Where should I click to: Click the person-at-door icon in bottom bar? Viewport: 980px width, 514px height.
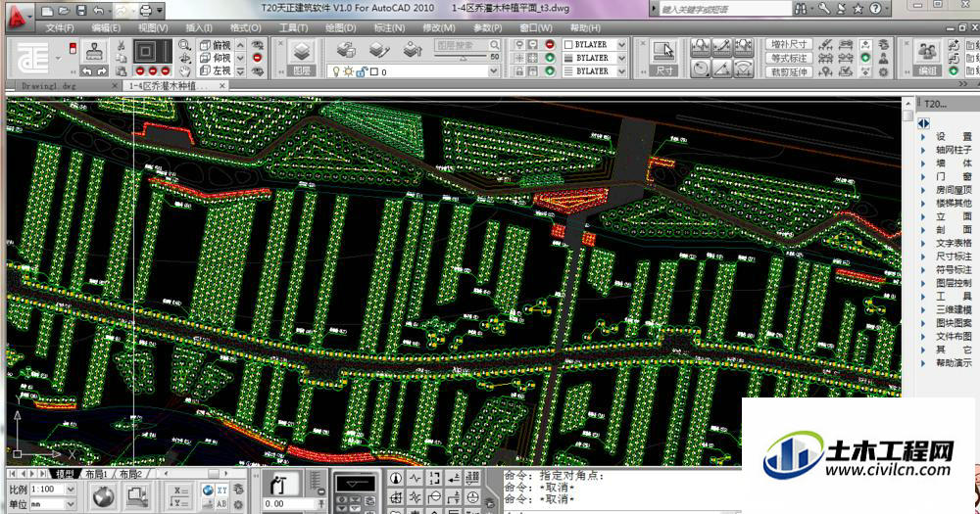[x=279, y=485]
